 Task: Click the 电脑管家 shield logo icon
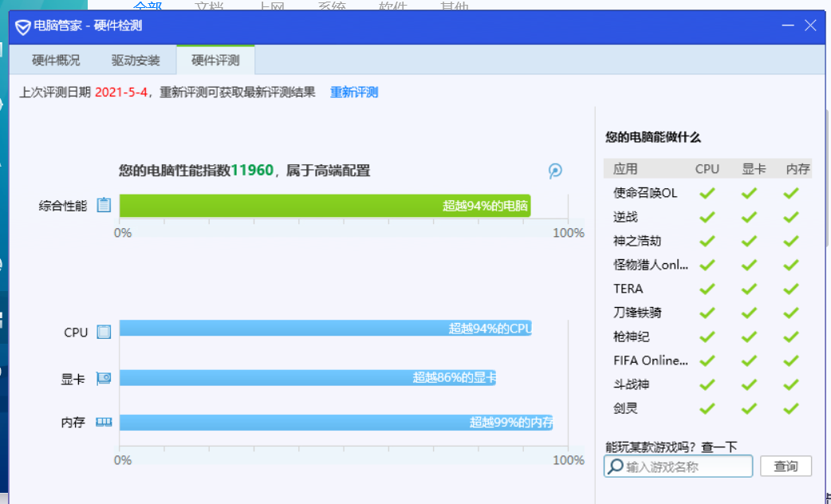click(x=23, y=26)
